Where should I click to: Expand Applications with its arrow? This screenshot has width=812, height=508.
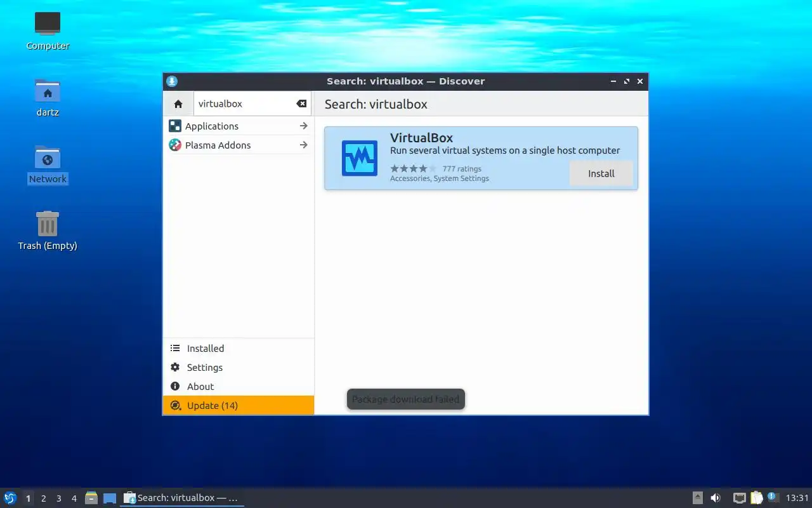[304, 126]
